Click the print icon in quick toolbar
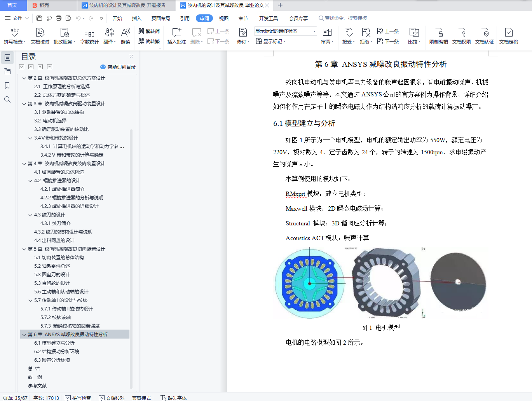Viewport: 532px width, 401px height. (59, 18)
